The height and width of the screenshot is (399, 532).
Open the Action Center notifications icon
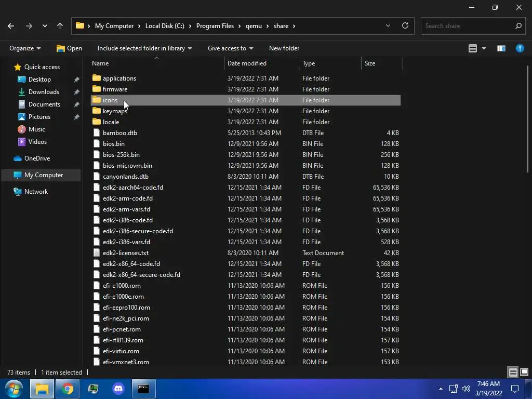[x=515, y=389]
